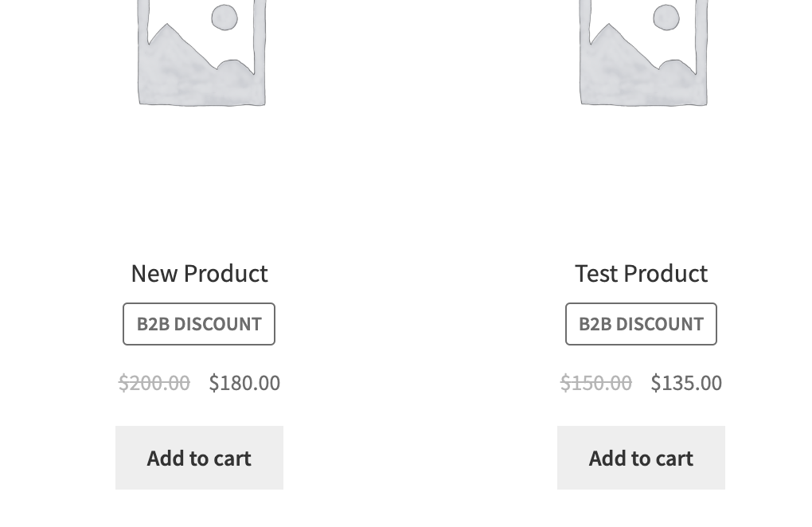Open the Test Product placeholder image
The width and height of the screenshot is (812, 527).
tap(643, 53)
